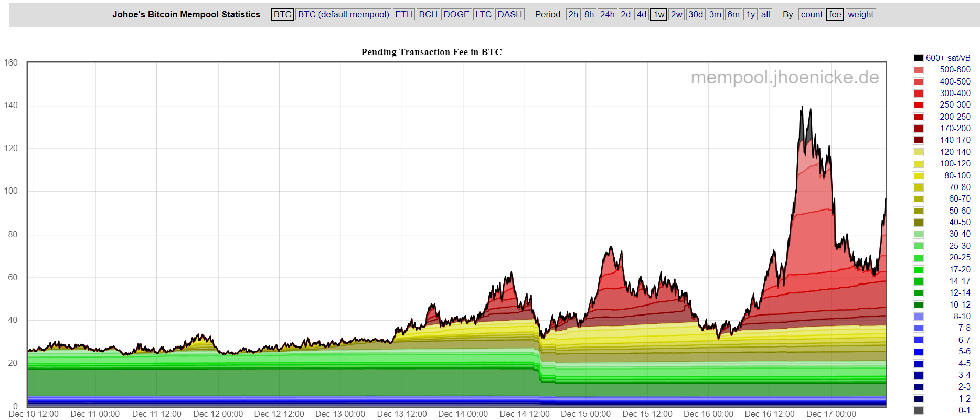Viewport: 980px width, 420px height.
Task: Click the 160 y-axis value
Action: click(x=11, y=62)
